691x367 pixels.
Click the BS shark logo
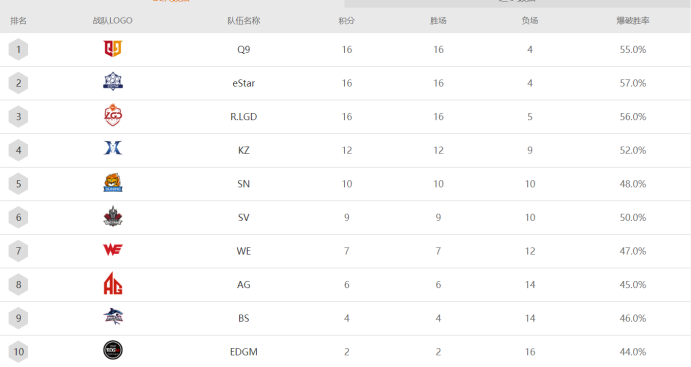click(113, 316)
